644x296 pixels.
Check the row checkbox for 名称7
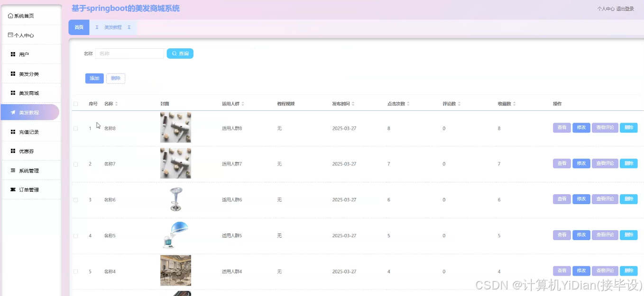pyautogui.click(x=75, y=164)
